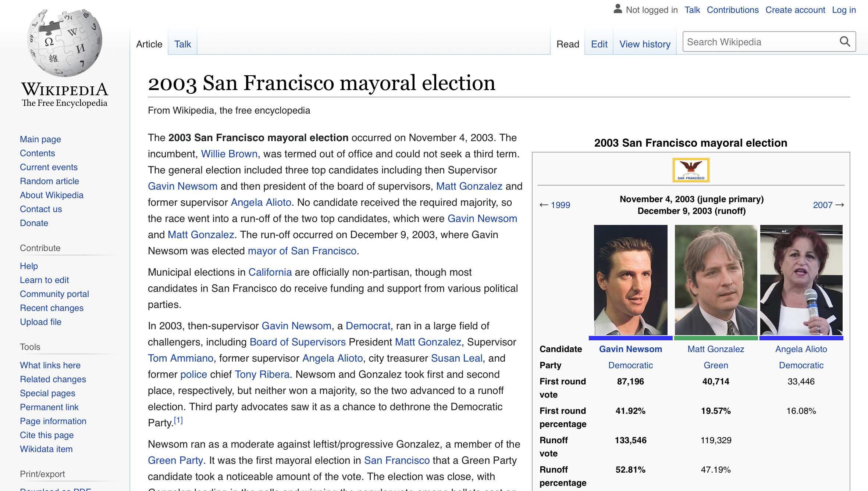868x491 pixels.
Task: Open the police link
Action: tap(194, 374)
